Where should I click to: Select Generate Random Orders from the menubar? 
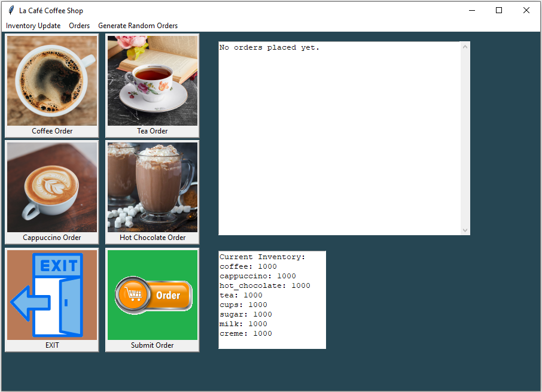point(138,26)
